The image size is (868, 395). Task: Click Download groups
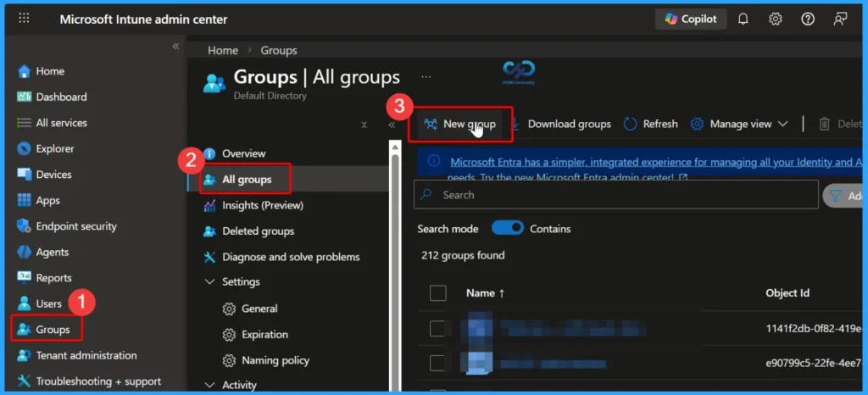[560, 124]
